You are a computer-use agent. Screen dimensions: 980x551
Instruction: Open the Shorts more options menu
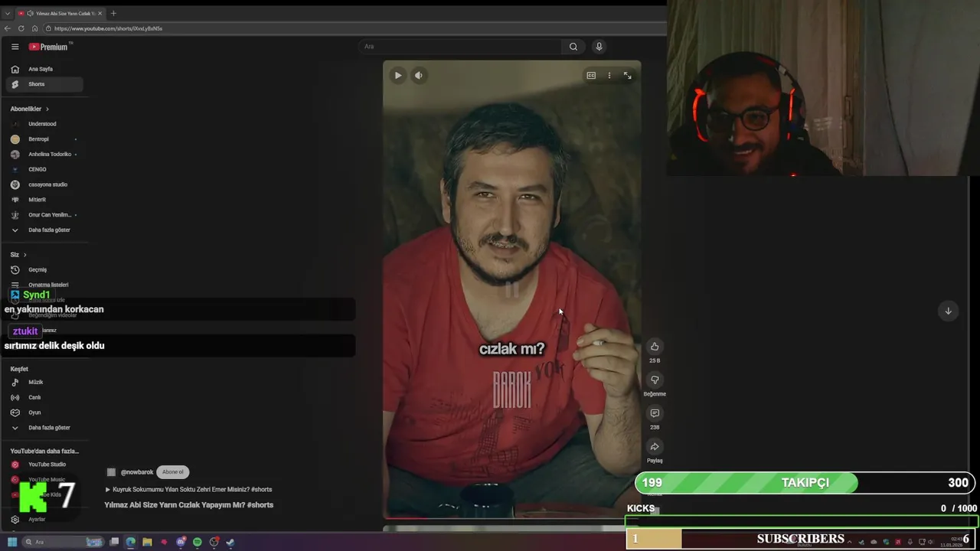click(x=609, y=75)
